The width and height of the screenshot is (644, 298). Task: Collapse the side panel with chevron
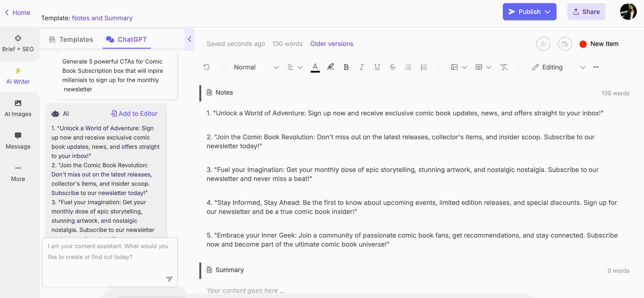click(x=189, y=39)
